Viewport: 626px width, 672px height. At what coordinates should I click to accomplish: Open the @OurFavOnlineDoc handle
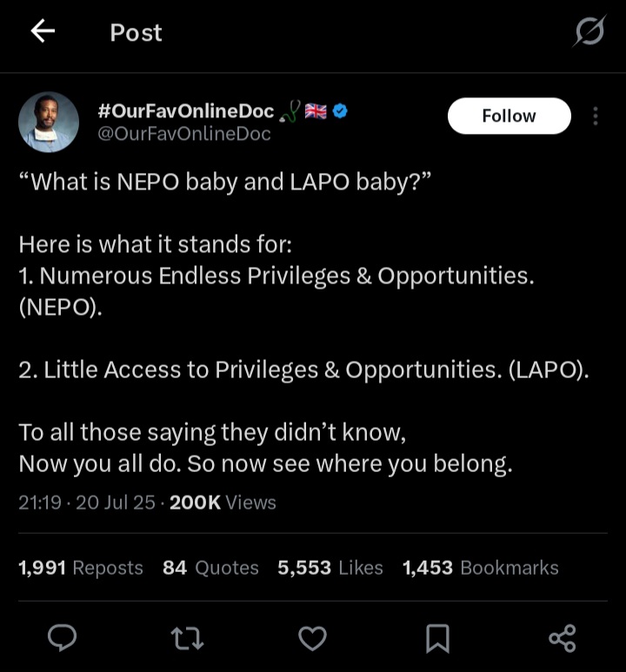(184, 134)
